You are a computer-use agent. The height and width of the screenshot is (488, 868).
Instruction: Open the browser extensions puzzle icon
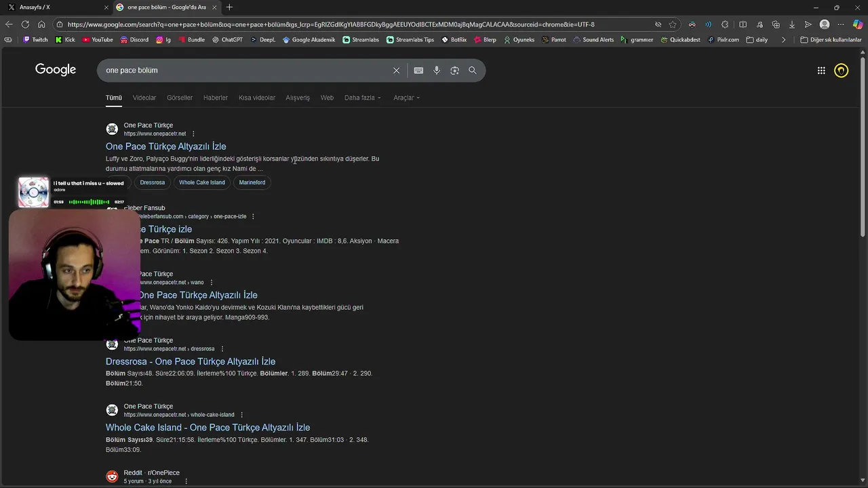coord(725,24)
